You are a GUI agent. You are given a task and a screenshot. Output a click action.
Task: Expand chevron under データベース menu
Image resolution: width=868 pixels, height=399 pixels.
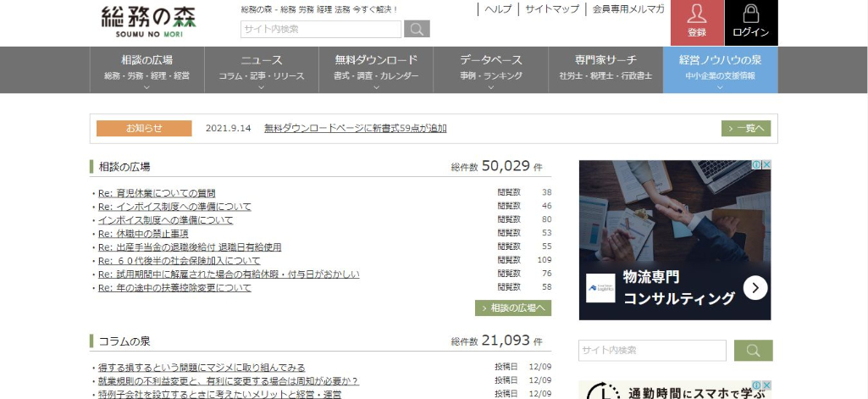click(x=490, y=87)
